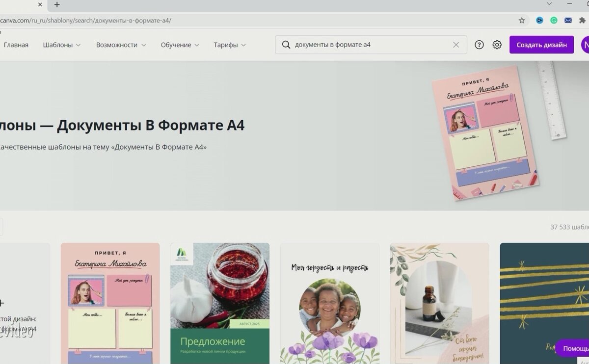Click the search magnifier icon
Viewport: 589px width, 364px height.
[286, 45]
